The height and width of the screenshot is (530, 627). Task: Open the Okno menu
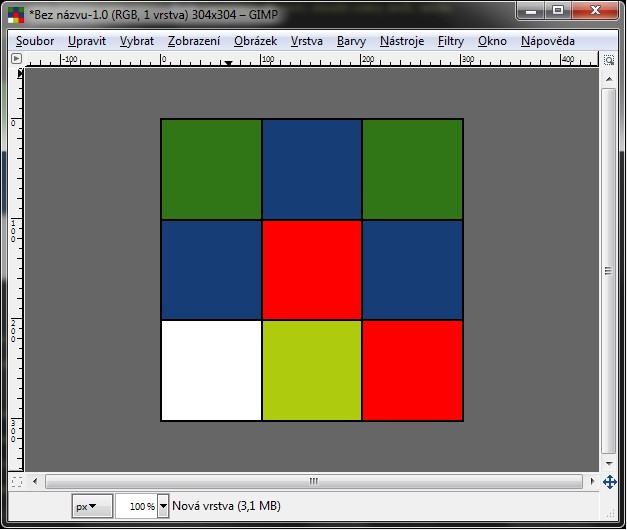pos(492,41)
